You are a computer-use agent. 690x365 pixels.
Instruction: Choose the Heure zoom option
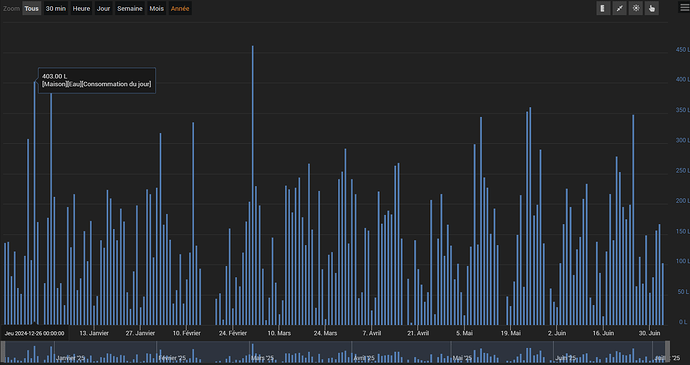(81, 8)
